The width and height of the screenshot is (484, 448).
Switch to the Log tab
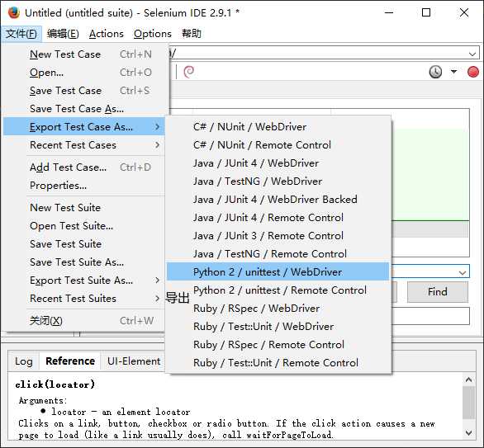click(x=24, y=361)
